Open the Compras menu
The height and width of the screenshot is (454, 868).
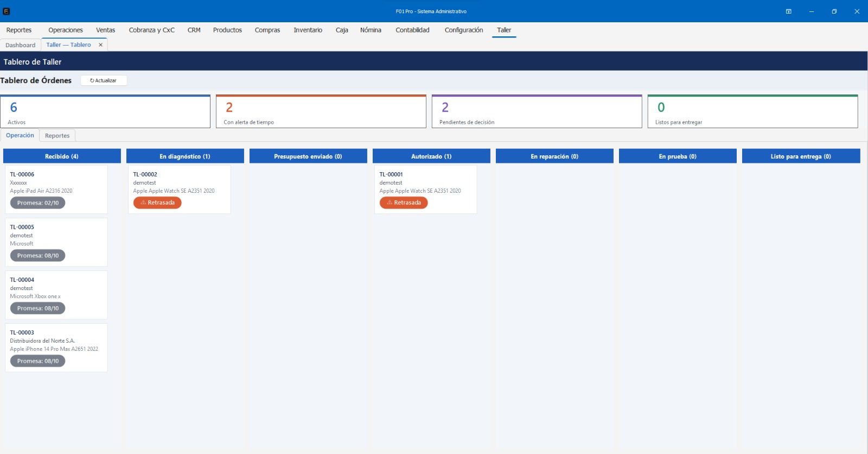pos(267,30)
